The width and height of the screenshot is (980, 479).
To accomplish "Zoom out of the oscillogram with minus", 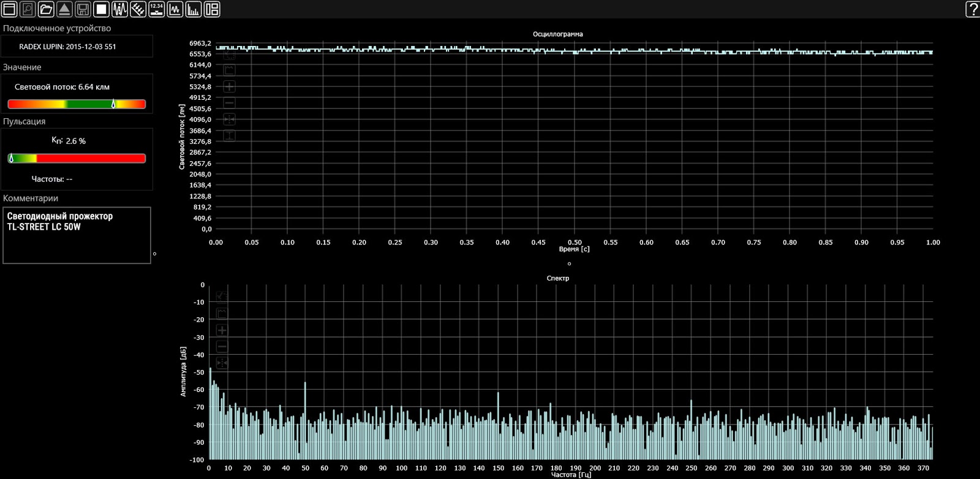I will tap(229, 103).
